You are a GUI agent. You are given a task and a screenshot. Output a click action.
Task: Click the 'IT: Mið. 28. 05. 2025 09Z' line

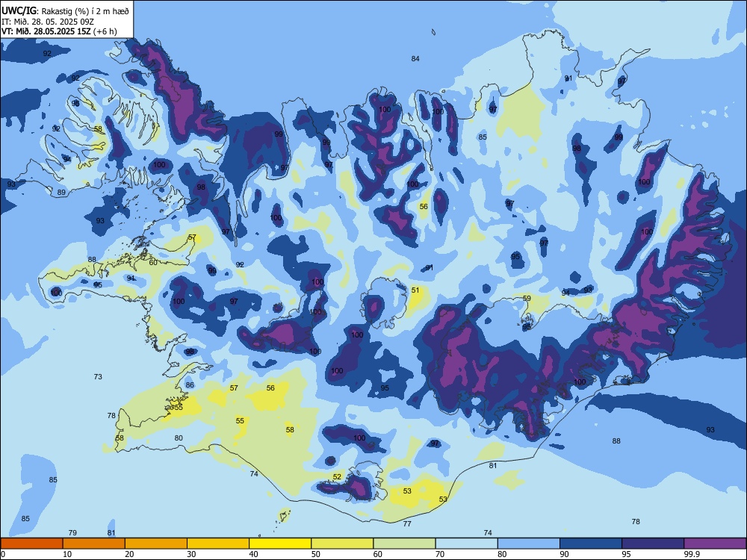click(48, 22)
